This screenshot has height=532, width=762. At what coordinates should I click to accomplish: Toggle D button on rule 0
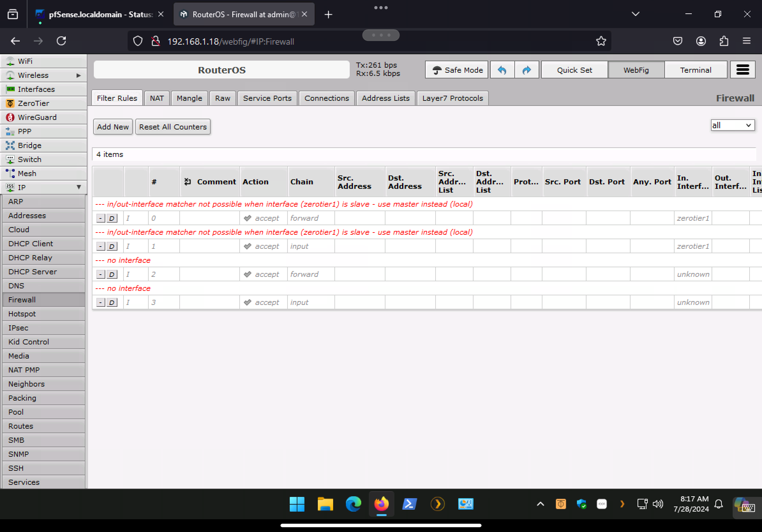pyautogui.click(x=112, y=218)
